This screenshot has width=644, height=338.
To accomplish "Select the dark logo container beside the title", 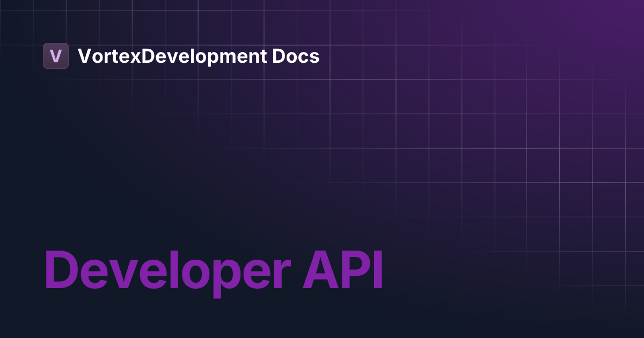I will (56, 56).
